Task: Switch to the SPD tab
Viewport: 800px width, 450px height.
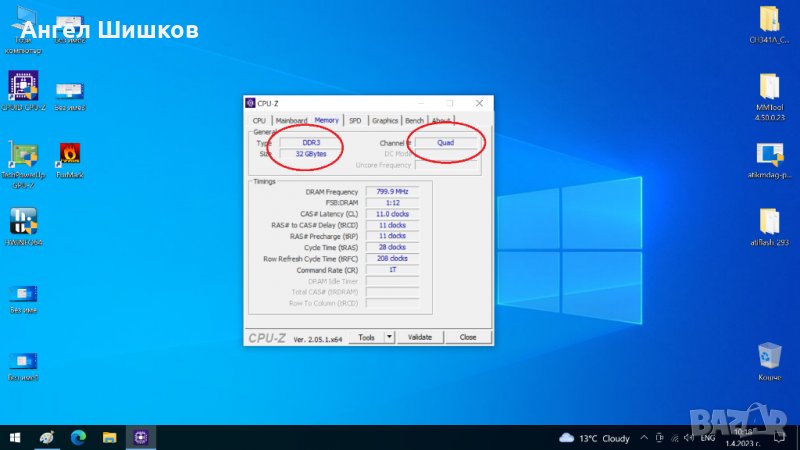Action: 355,120
